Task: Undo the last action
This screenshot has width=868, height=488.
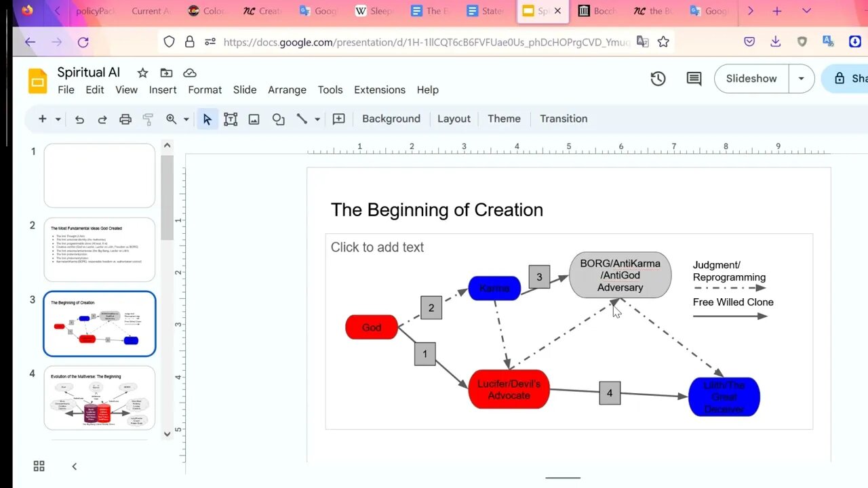Action: (x=79, y=119)
